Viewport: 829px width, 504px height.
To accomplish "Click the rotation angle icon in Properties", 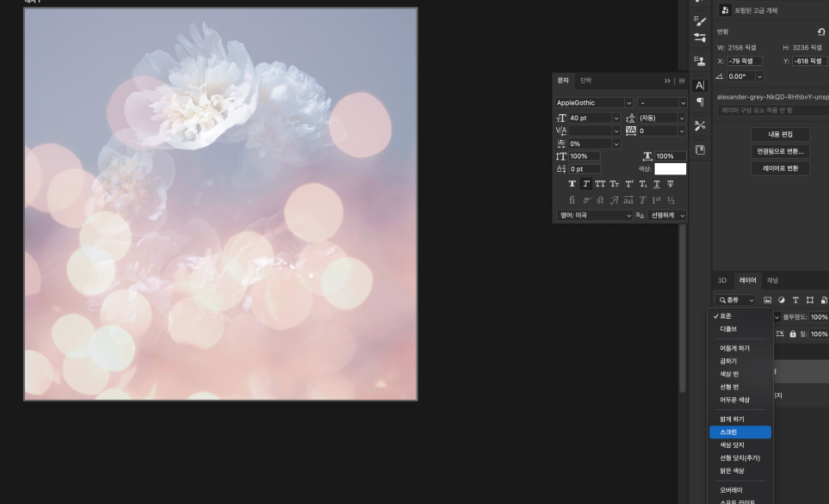I will [720, 76].
